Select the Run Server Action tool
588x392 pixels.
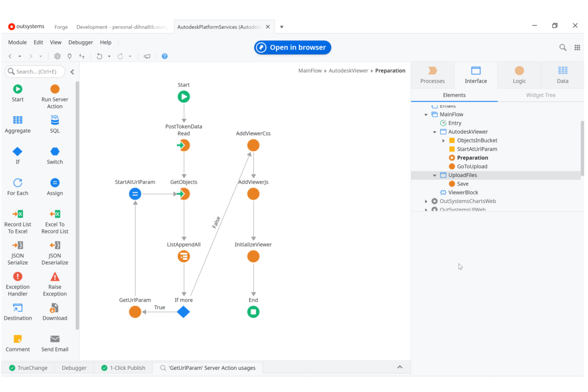point(55,97)
